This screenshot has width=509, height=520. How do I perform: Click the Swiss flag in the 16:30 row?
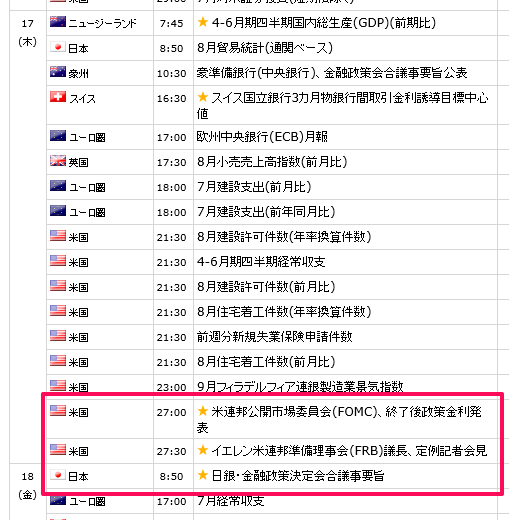click(x=58, y=97)
